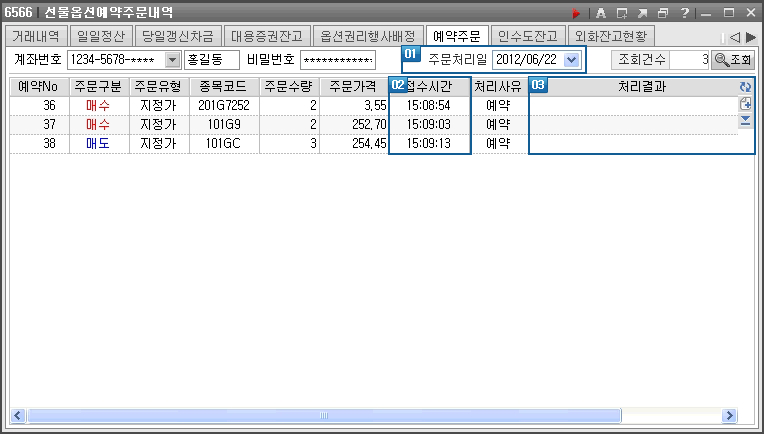
Task: Click the horizontal scrollbar thumb
Action: click(x=324, y=415)
